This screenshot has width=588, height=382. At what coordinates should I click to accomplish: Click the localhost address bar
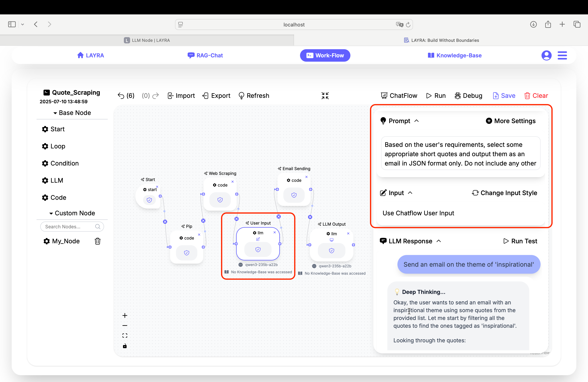point(294,25)
